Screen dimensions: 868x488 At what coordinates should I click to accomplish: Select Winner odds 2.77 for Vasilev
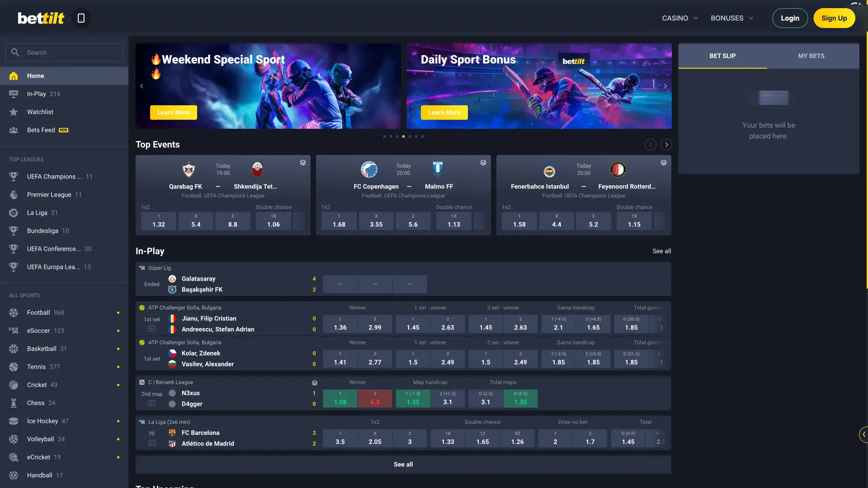pos(375,359)
